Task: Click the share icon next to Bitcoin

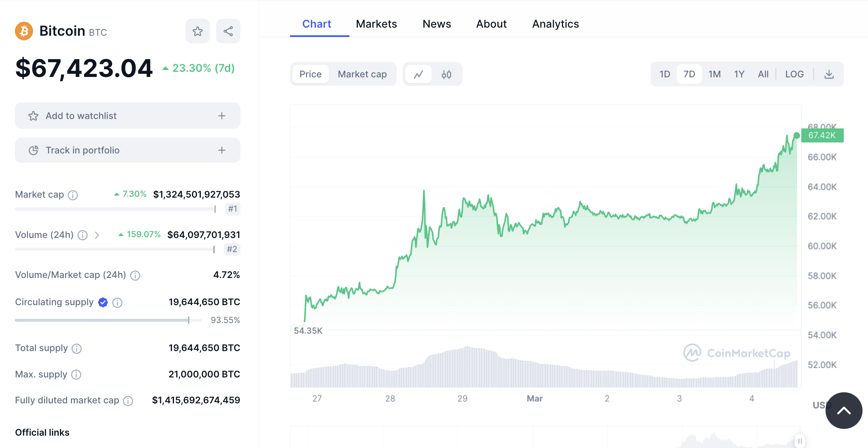Action: pos(228,31)
